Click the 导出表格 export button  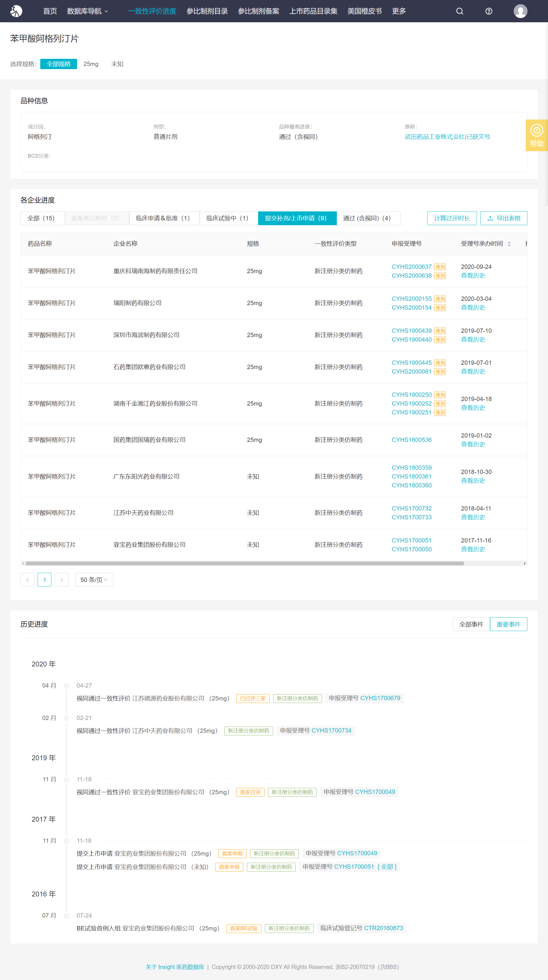click(503, 218)
